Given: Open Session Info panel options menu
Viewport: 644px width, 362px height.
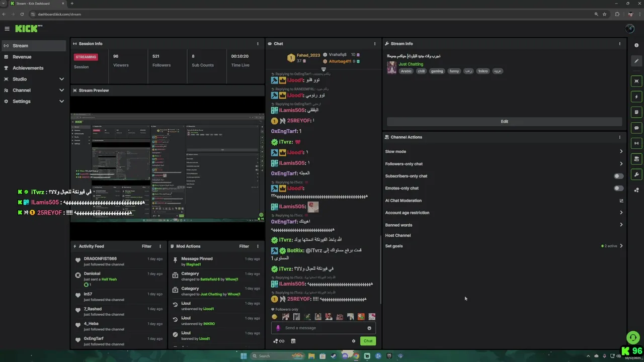Looking at the screenshot, I should 258,44.
